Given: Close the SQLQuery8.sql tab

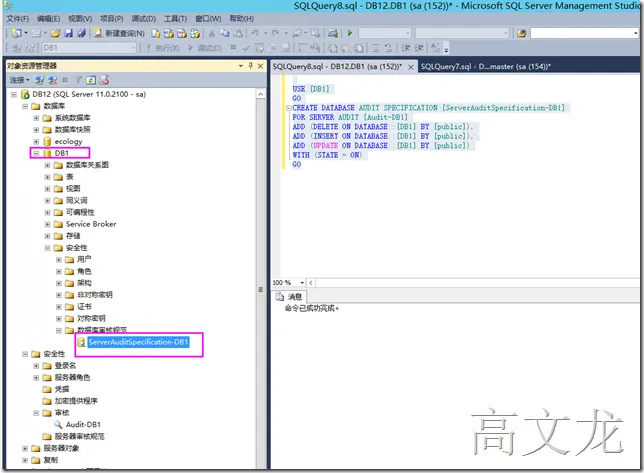Looking at the screenshot, I should click(x=411, y=67).
